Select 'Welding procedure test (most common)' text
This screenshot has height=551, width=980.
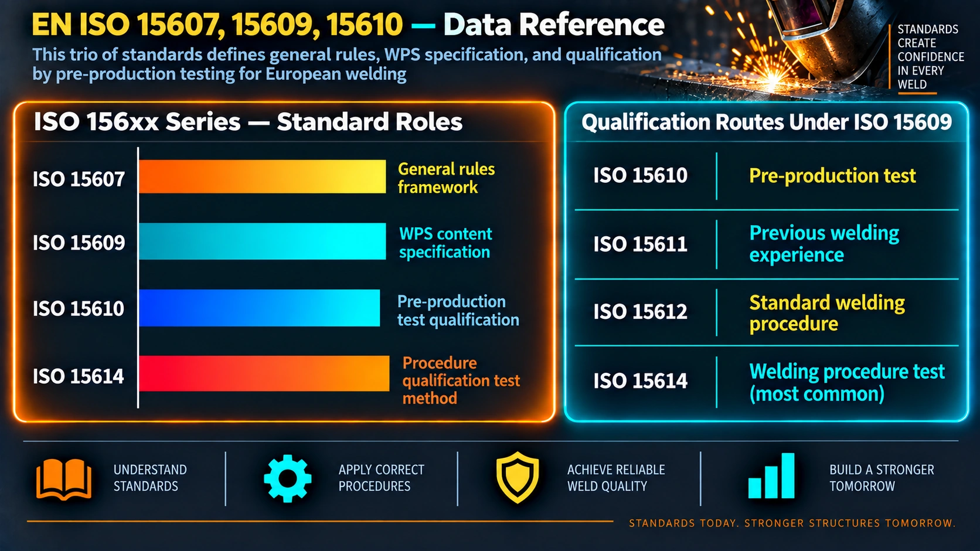tap(847, 383)
